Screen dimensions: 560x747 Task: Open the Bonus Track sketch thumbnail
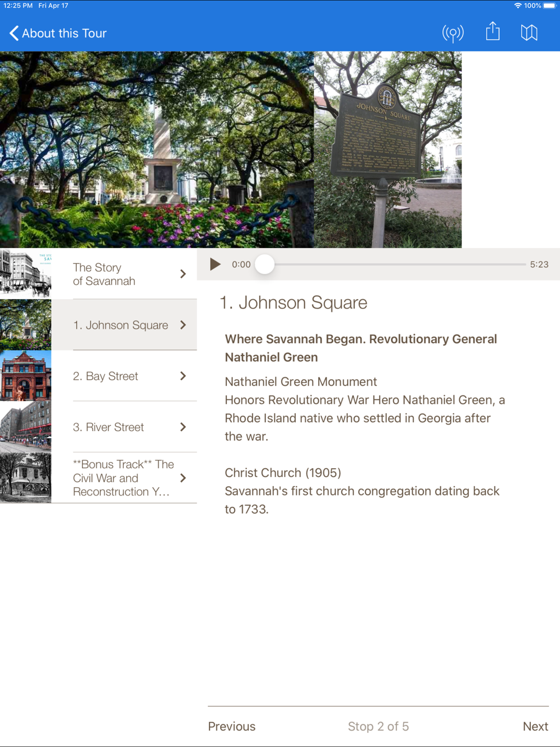tap(26, 478)
